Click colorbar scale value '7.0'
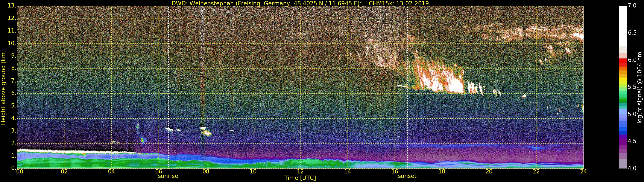This screenshot has width=644, height=182. (632, 6)
